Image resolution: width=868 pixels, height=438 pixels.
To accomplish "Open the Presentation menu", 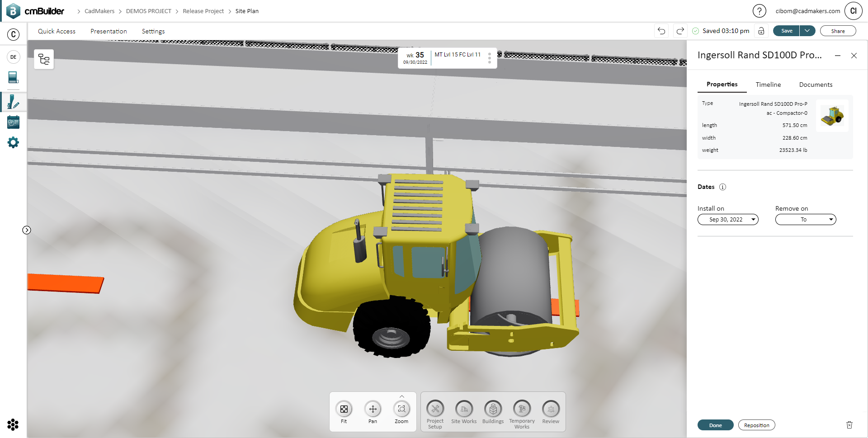I will point(108,31).
